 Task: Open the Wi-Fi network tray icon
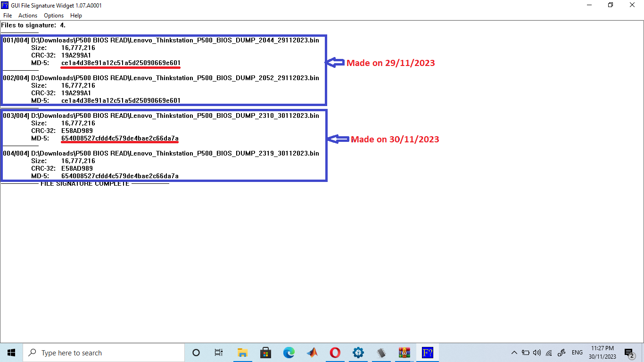click(x=549, y=353)
